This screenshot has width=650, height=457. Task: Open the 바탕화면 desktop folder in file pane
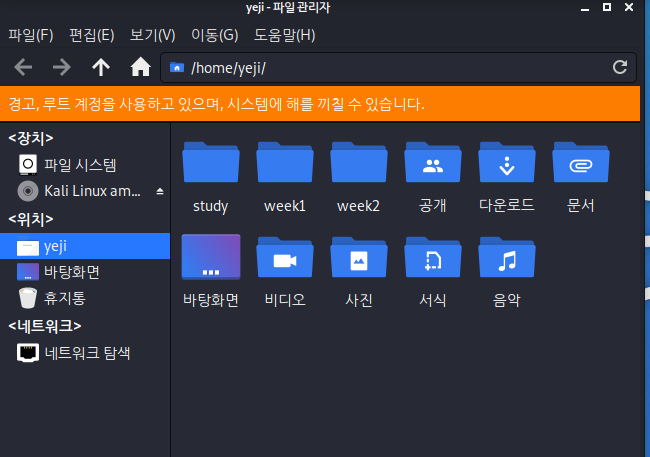[x=211, y=272]
